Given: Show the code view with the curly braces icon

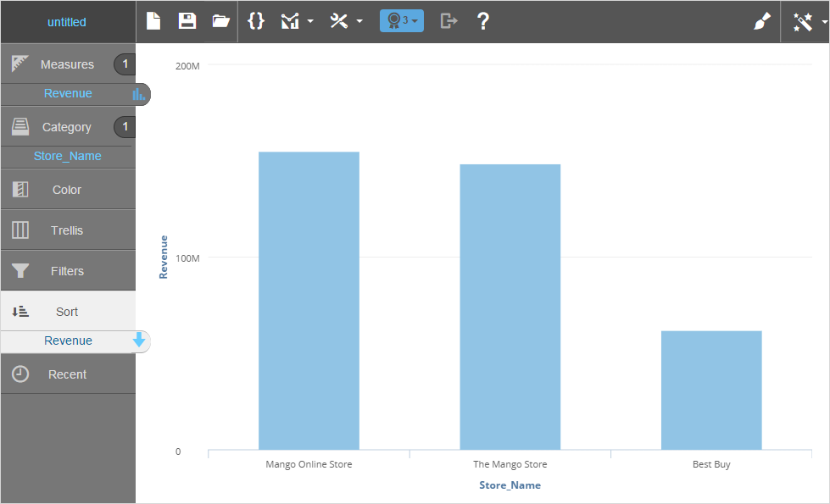Looking at the screenshot, I should coord(256,21).
